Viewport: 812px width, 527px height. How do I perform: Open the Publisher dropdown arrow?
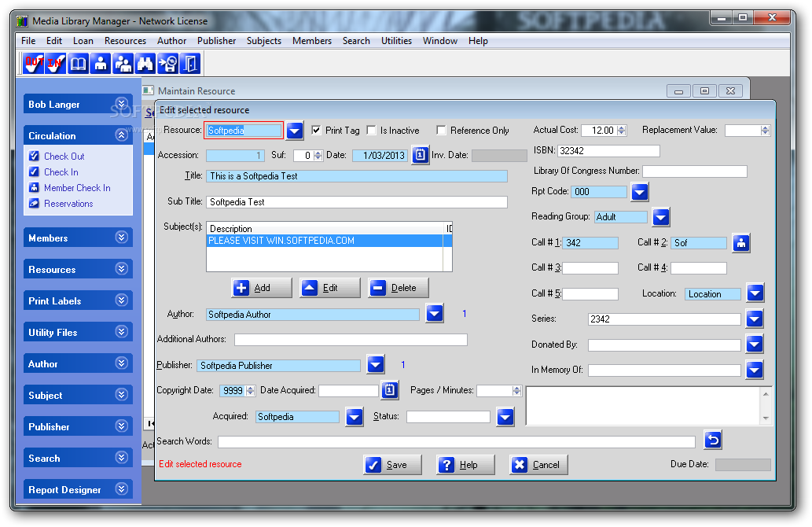pos(376,364)
